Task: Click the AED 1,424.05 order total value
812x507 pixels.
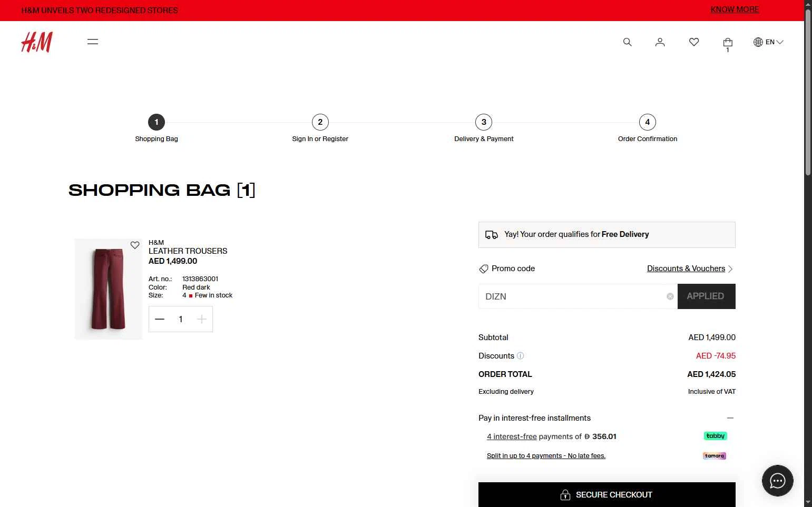Action: (x=711, y=374)
